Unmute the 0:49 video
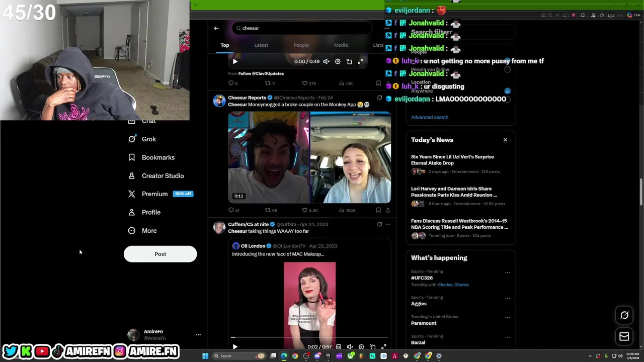 click(327, 61)
